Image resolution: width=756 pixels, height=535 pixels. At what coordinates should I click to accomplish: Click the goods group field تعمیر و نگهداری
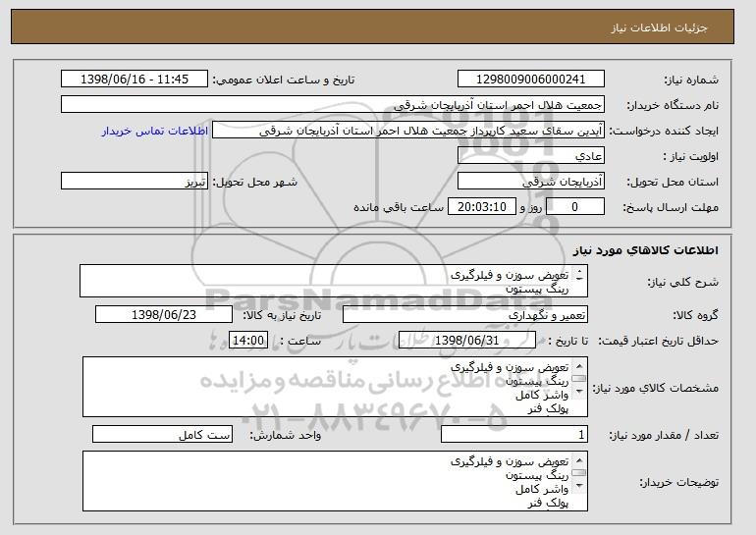point(465,315)
